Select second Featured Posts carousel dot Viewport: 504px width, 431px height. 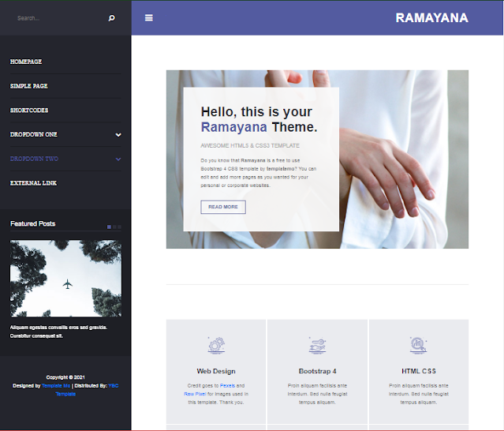[114, 227]
